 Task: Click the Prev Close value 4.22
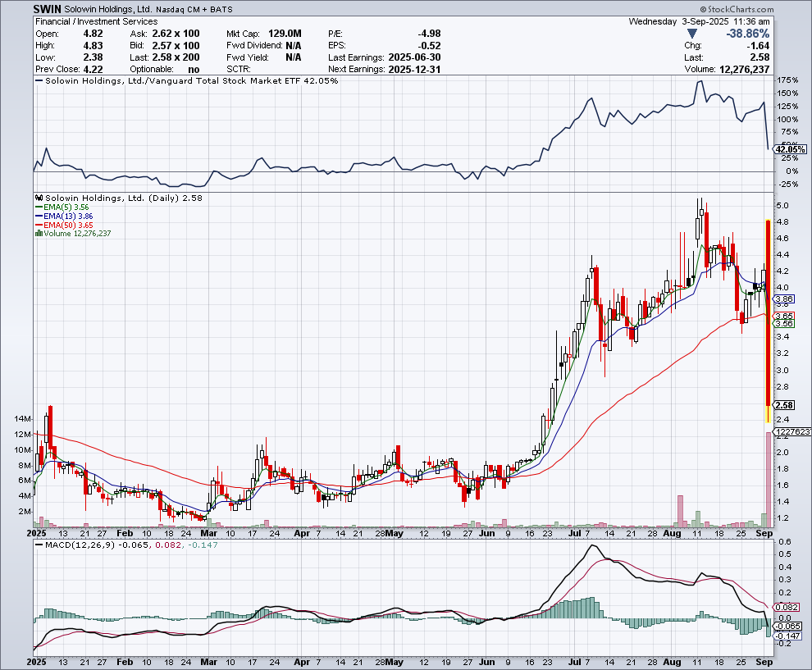94,70
